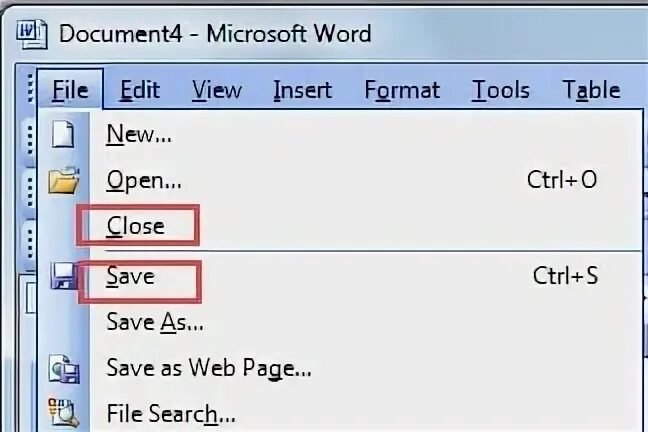The image size is (648, 432).
Task: Click the File Search binoculars icon
Action: click(x=63, y=413)
